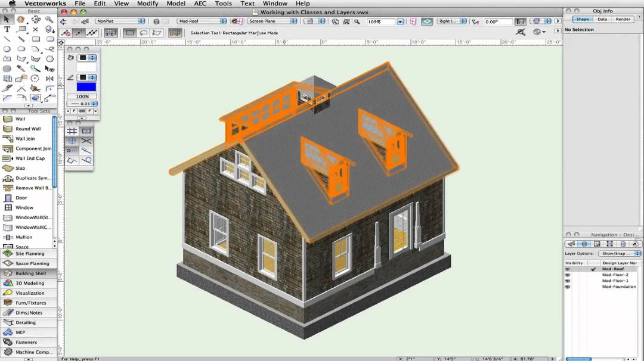Open Layer Options Show/Snap dropdown
Image resolution: width=644 pixels, height=361 pixels.
point(620,254)
